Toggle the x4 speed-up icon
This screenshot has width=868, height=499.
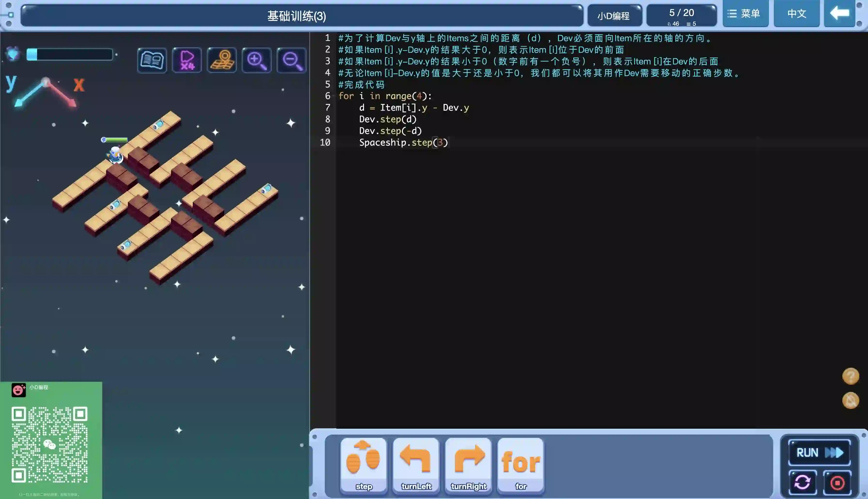187,60
